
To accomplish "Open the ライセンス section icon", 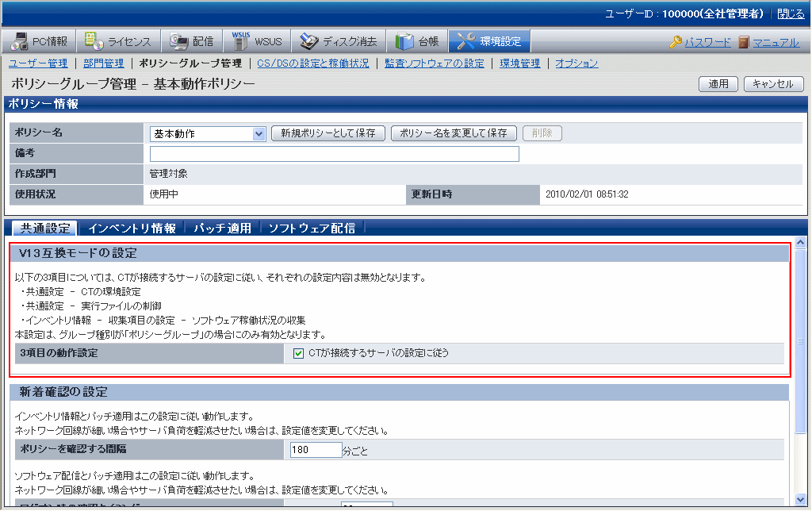I will [94, 41].
